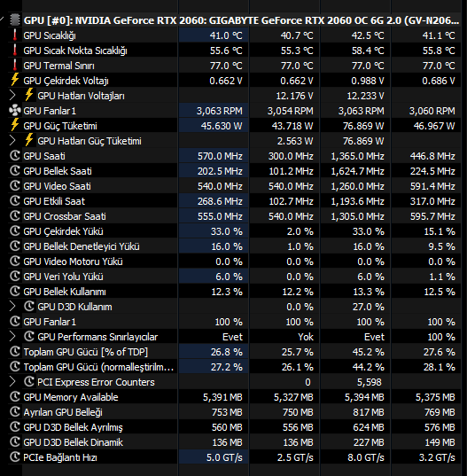
Task: Click clock icon beside GPU Video Motoru Yükü
Action: click(x=15, y=261)
